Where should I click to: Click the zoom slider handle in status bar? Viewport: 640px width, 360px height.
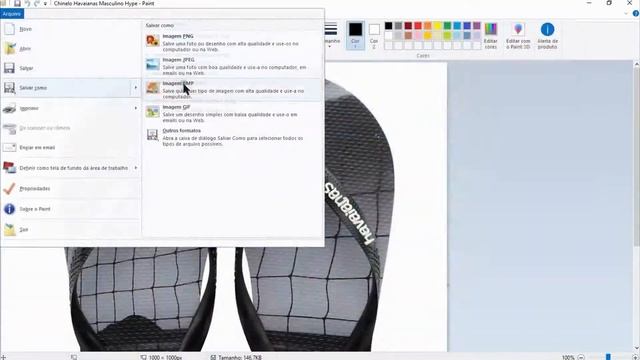608,357
